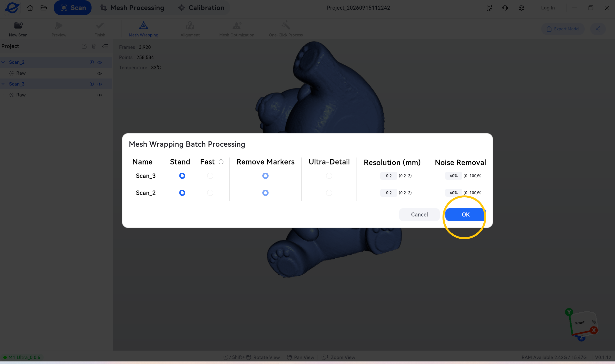This screenshot has width=615, height=364.
Task: Click the share icon next to Export Model
Action: pos(598,29)
